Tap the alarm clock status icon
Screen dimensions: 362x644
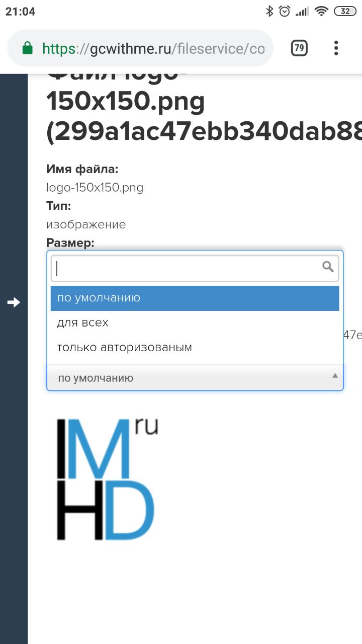click(x=285, y=11)
